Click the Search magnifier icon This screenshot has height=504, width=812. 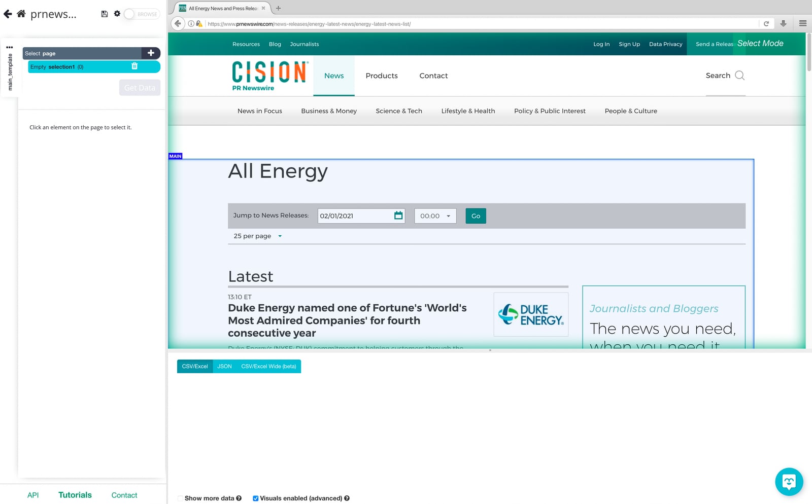(740, 76)
